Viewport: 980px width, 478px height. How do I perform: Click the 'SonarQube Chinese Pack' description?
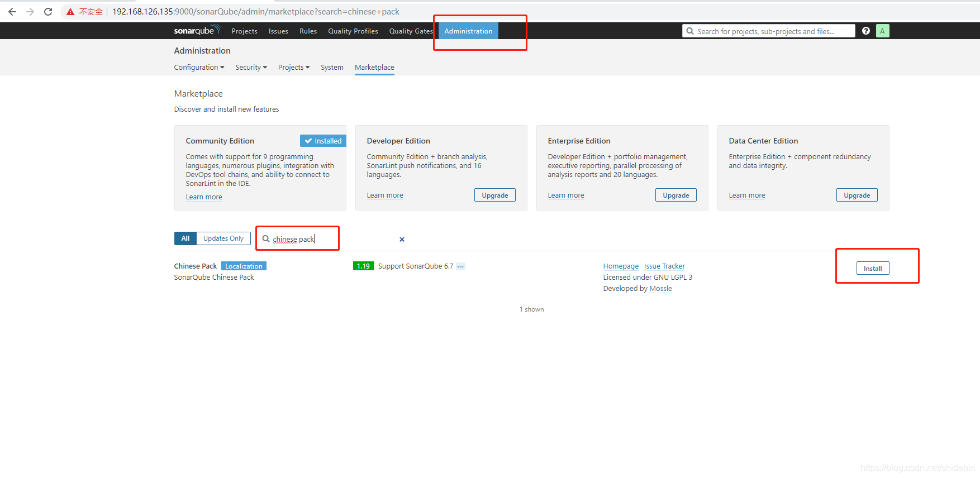tap(214, 278)
